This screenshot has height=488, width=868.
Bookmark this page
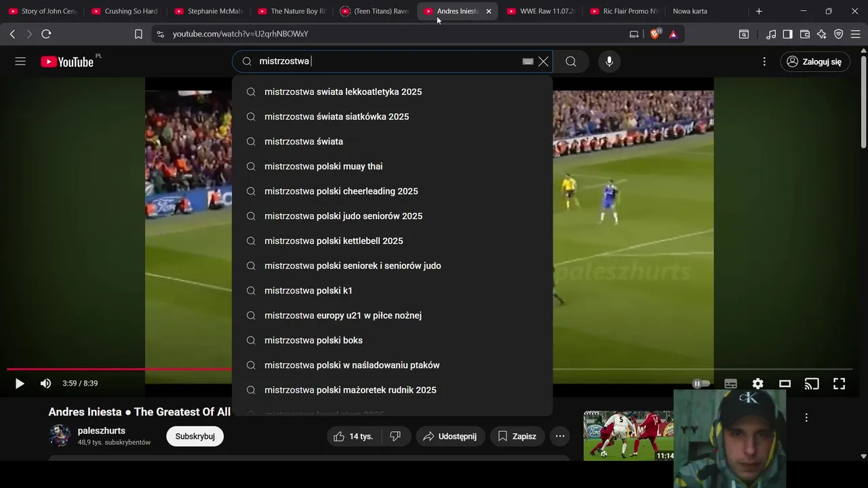(x=138, y=34)
